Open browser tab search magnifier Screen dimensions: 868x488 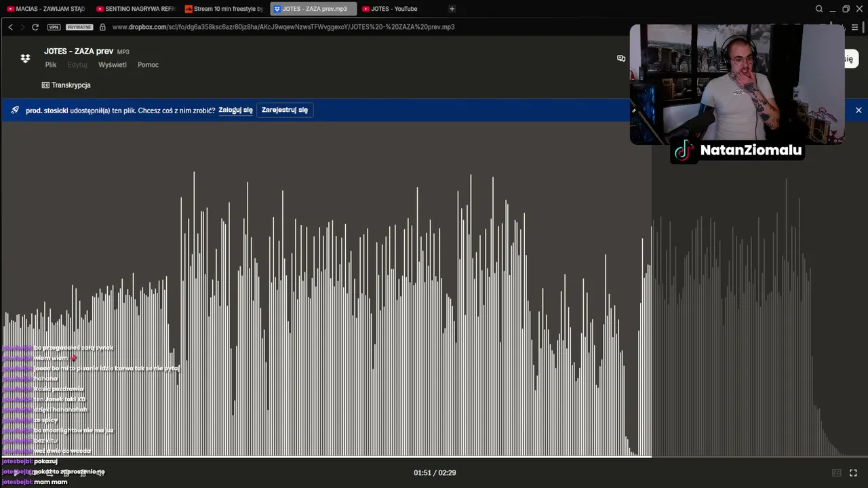click(x=818, y=9)
